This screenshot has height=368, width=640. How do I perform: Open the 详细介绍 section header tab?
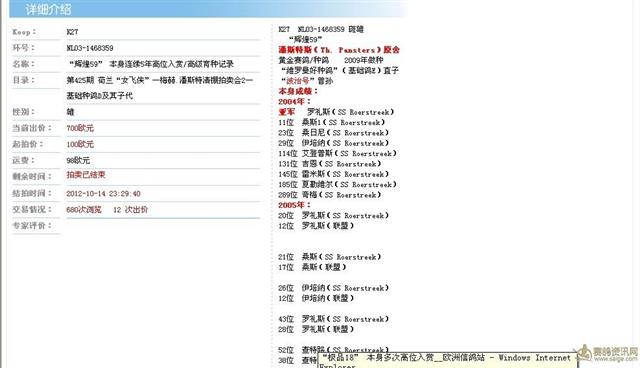point(48,9)
